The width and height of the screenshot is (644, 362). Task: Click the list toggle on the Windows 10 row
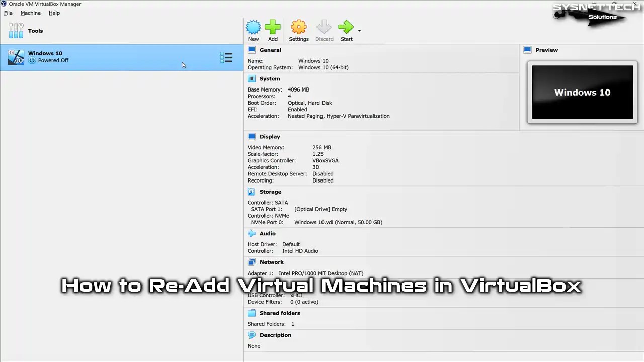pos(226,57)
